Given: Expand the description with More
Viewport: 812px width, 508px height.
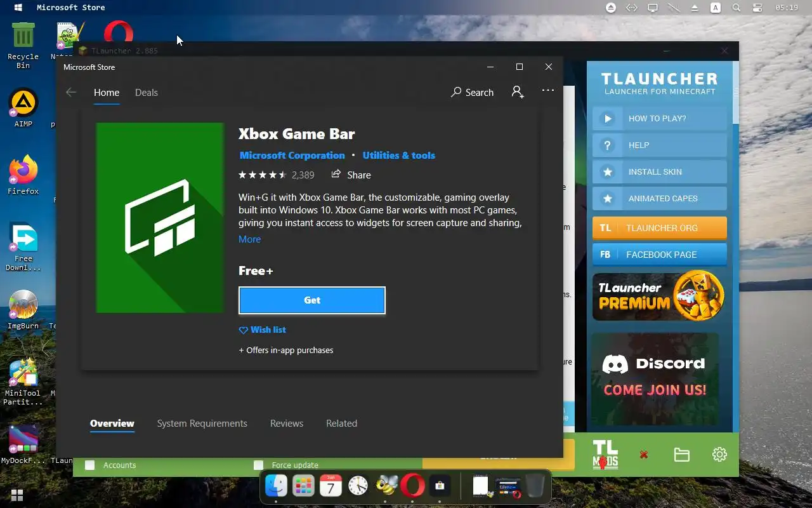Looking at the screenshot, I should pyautogui.click(x=249, y=239).
